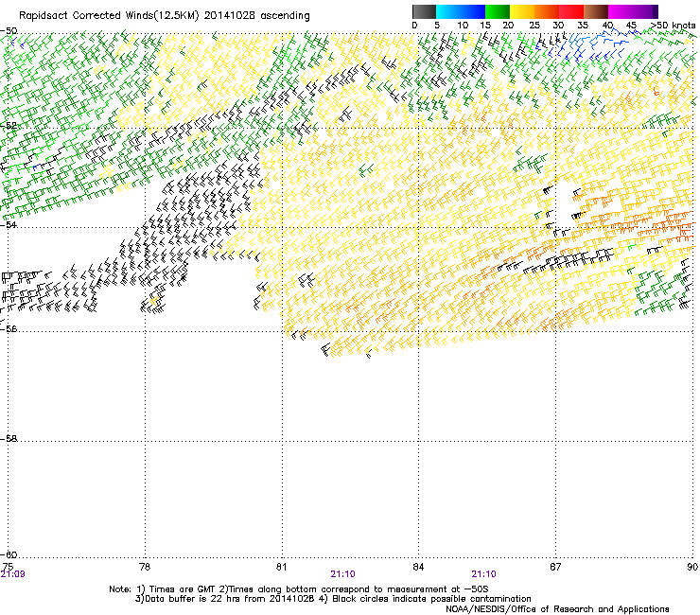Click the 'NOAA/NESDIS/Office of Research and Applications' credit
The width and height of the screenshot is (700, 615).
click(557, 609)
